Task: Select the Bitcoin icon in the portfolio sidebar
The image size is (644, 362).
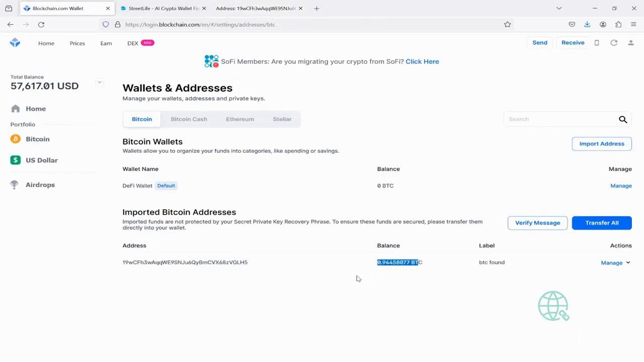Action: pyautogui.click(x=16, y=139)
